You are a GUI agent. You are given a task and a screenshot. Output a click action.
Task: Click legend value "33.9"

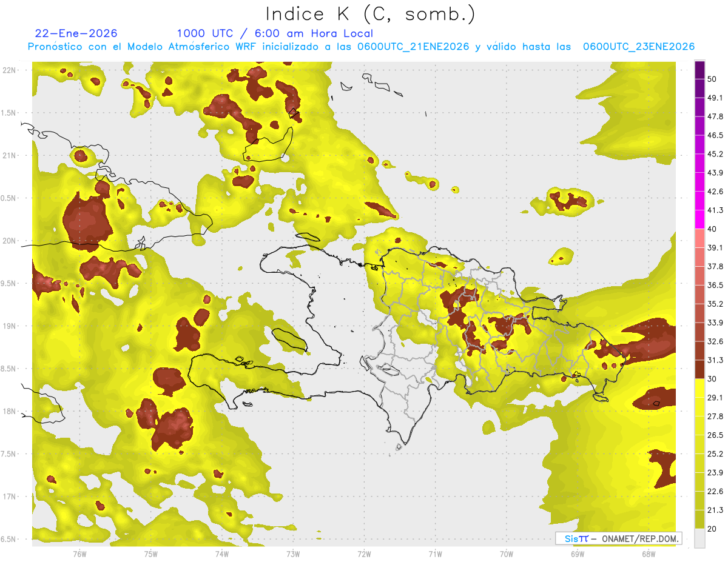click(x=715, y=323)
